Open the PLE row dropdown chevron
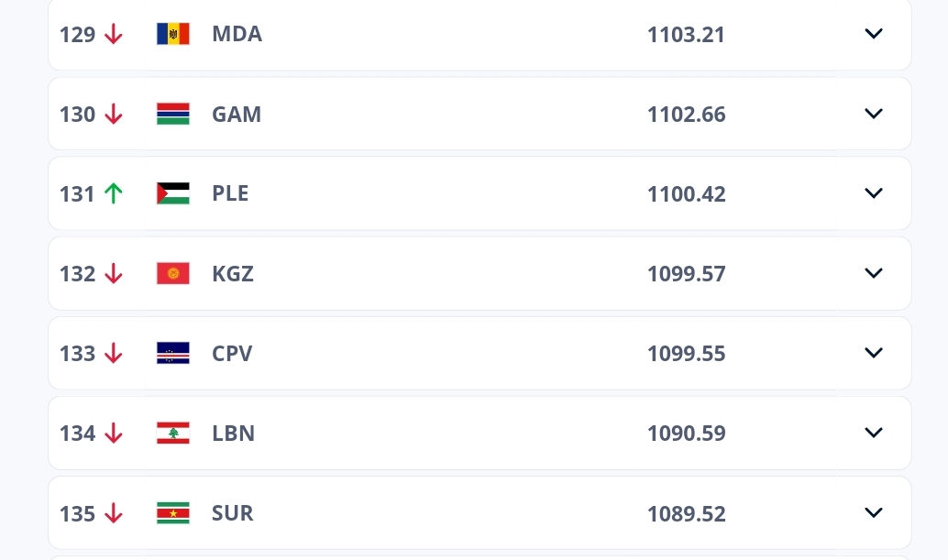Viewport: 948px width, 560px height. (x=873, y=193)
